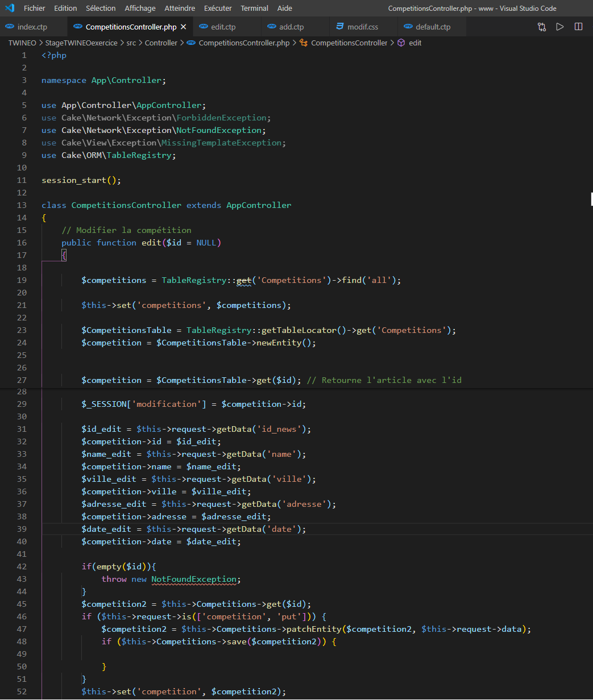Click 'ForbiddenException' on line 6
593x700 pixels.
point(222,118)
